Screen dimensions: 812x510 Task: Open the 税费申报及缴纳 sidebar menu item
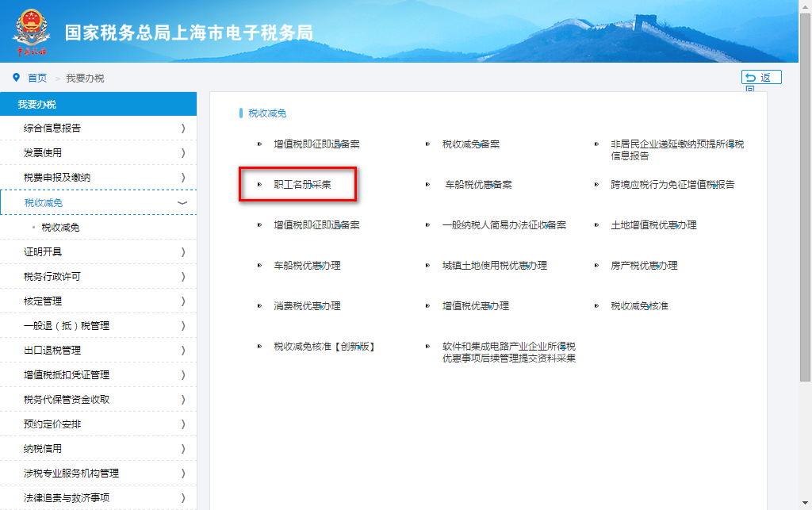click(98, 178)
